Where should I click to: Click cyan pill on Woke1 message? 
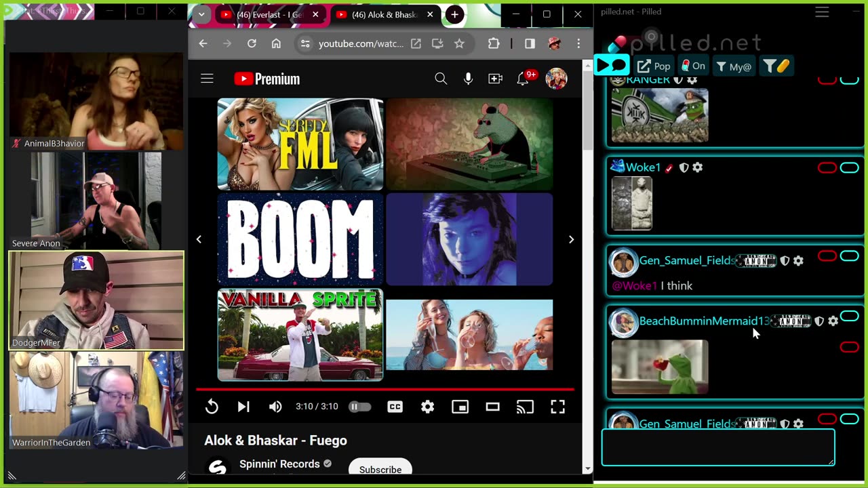tap(849, 168)
